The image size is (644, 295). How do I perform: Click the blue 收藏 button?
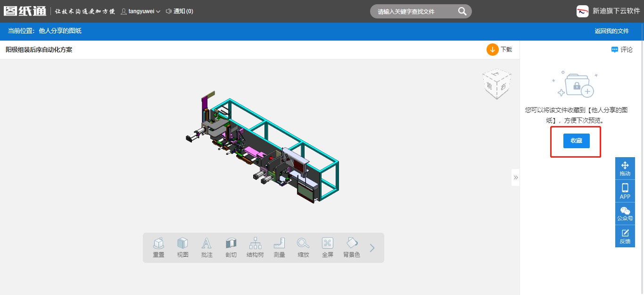click(x=576, y=141)
